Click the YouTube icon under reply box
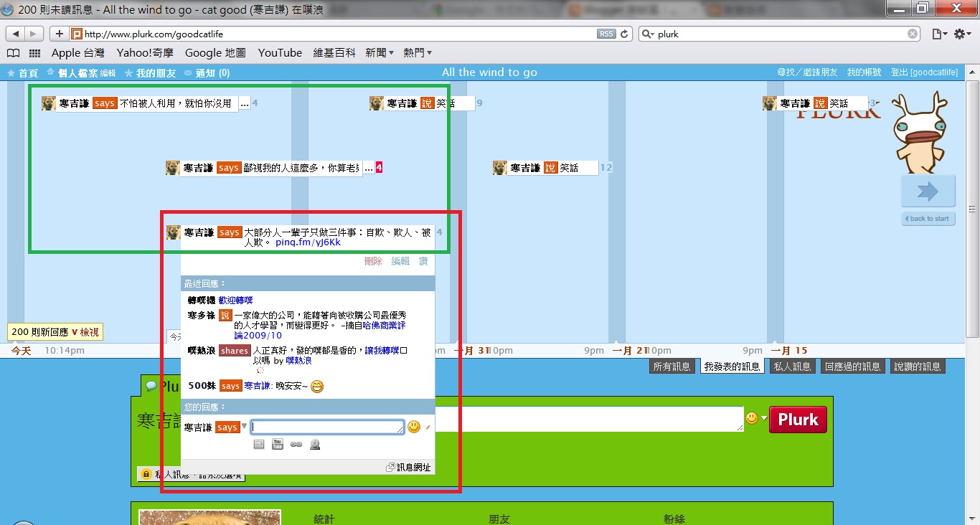The image size is (980, 525). [278, 445]
